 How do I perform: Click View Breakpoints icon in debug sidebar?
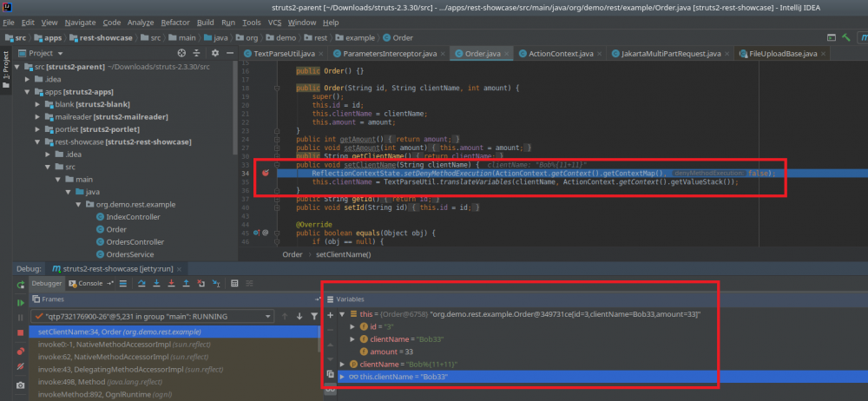[20, 351]
